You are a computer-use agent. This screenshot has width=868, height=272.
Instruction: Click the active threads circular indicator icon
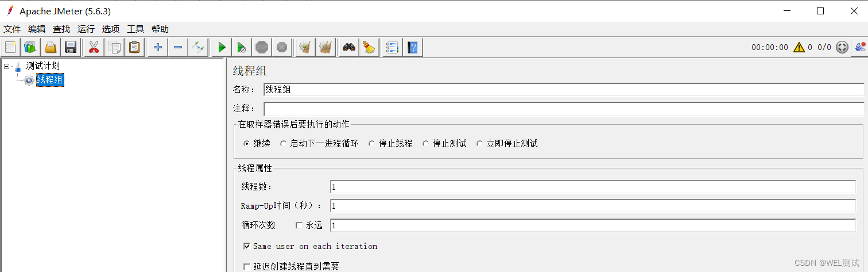pos(842,47)
